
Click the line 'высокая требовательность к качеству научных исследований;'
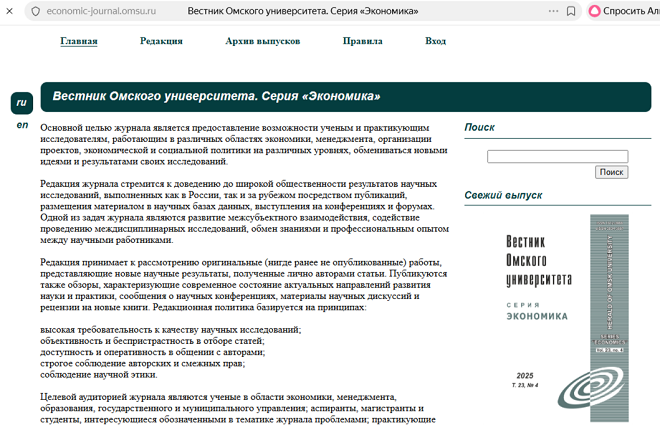click(x=171, y=329)
